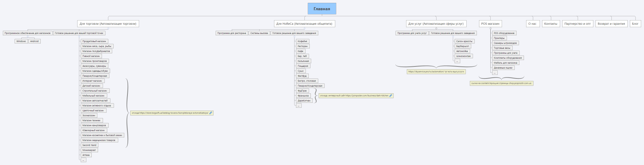Click the link icon on the joinposter note
The image size is (644, 165).
(x=391, y=95)
